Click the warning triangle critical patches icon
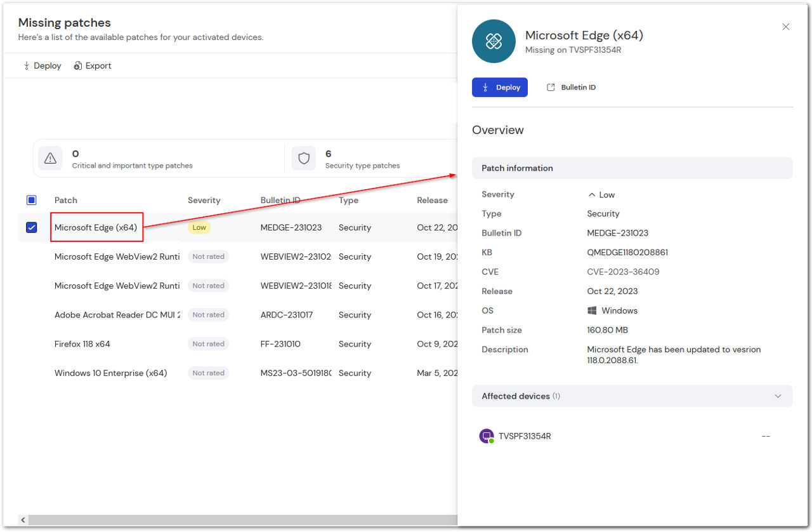The width and height of the screenshot is (812, 532). [x=51, y=159]
